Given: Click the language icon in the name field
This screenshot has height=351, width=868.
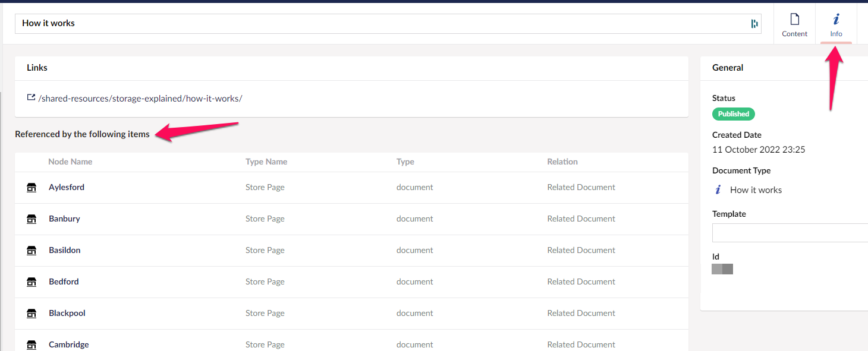Looking at the screenshot, I should point(754,24).
